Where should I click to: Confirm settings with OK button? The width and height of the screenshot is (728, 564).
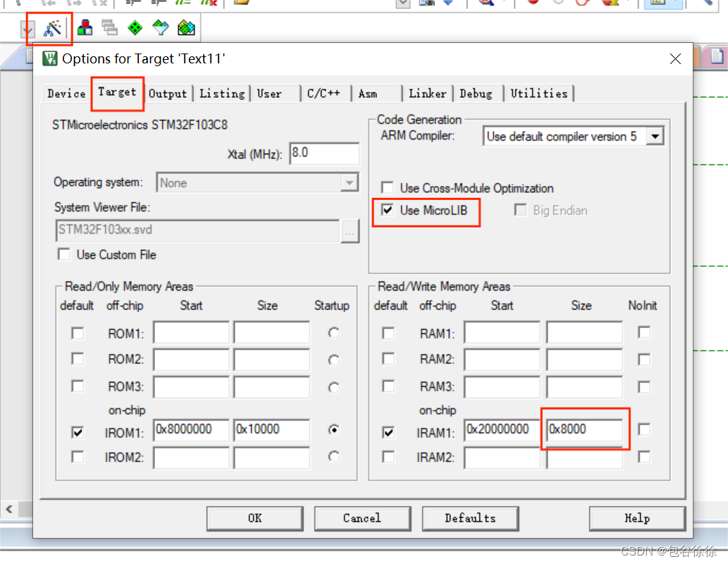tap(255, 518)
